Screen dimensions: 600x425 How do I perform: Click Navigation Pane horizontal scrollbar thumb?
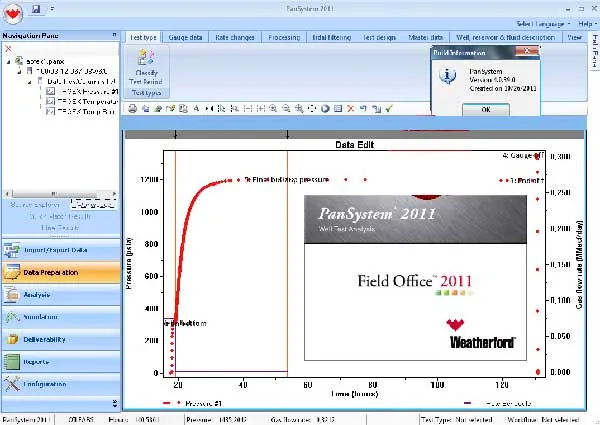(54, 194)
